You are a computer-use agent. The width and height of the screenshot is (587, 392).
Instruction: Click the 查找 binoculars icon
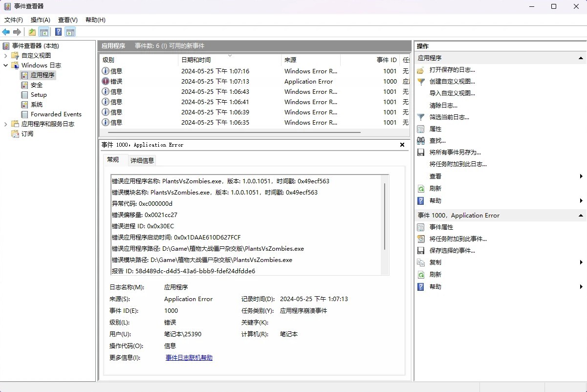click(x=421, y=140)
